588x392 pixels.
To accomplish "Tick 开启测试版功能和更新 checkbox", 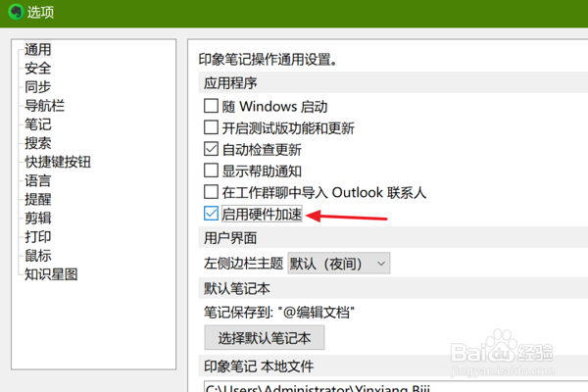I will point(211,127).
